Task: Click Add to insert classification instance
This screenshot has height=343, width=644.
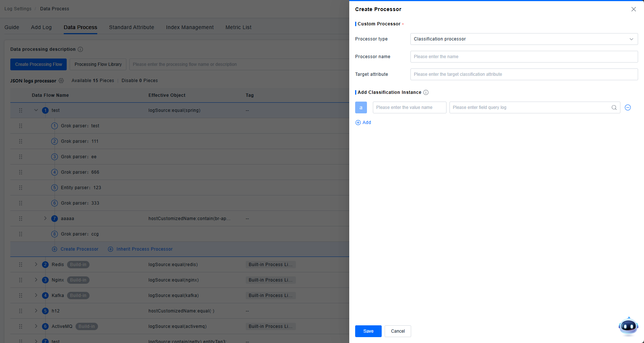Action: click(363, 123)
